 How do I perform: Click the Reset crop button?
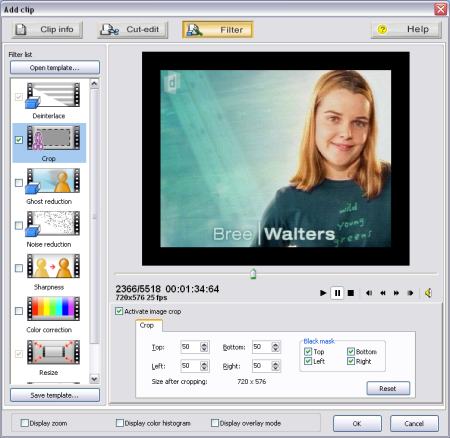coord(388,389)
